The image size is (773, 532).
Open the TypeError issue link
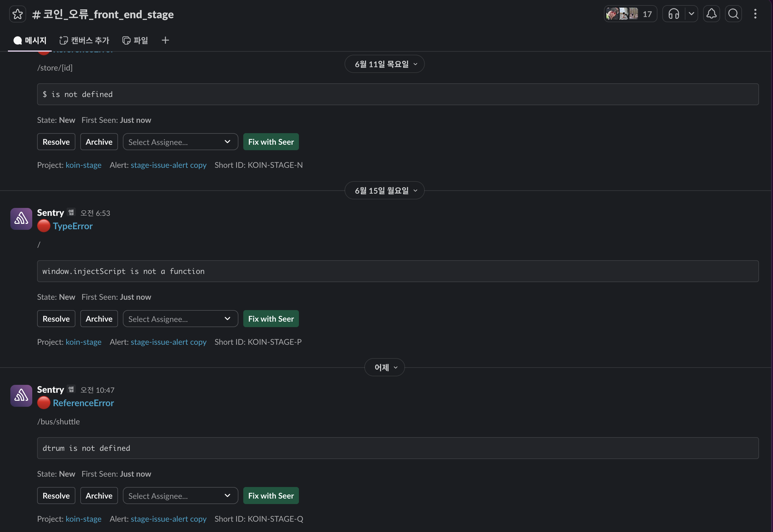coord(73,226)
